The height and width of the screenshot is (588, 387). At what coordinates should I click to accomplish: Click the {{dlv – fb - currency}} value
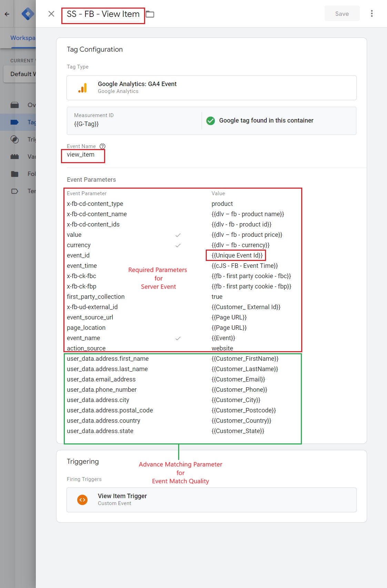click(x=241, y=245)
